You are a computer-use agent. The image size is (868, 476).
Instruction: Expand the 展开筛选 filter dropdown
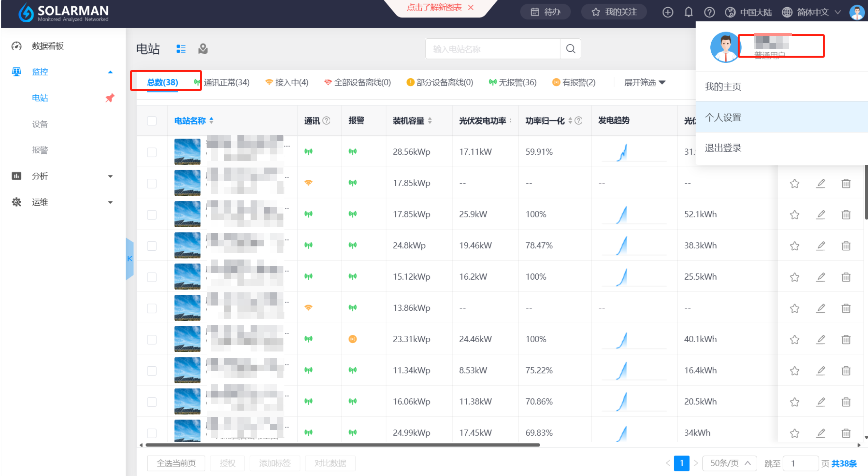coord(644,82)
